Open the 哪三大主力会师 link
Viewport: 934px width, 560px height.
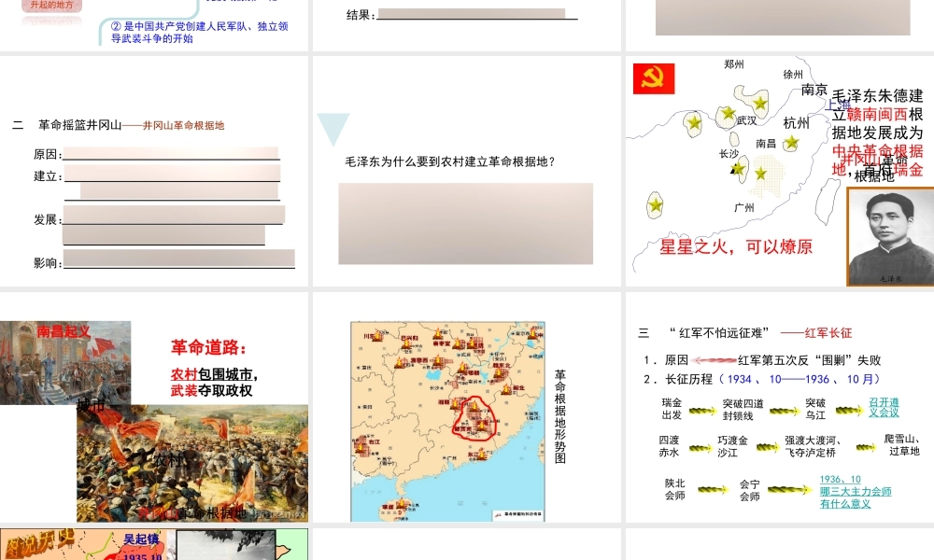tap(856, 492)
